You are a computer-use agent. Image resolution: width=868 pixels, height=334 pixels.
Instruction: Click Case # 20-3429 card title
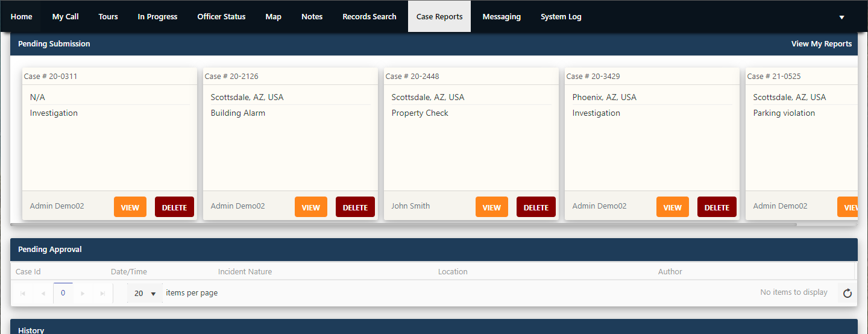pos(593,76)
